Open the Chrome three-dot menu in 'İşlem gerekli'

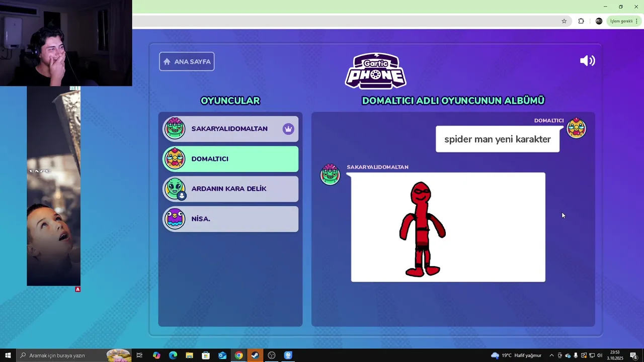(636, 21)
